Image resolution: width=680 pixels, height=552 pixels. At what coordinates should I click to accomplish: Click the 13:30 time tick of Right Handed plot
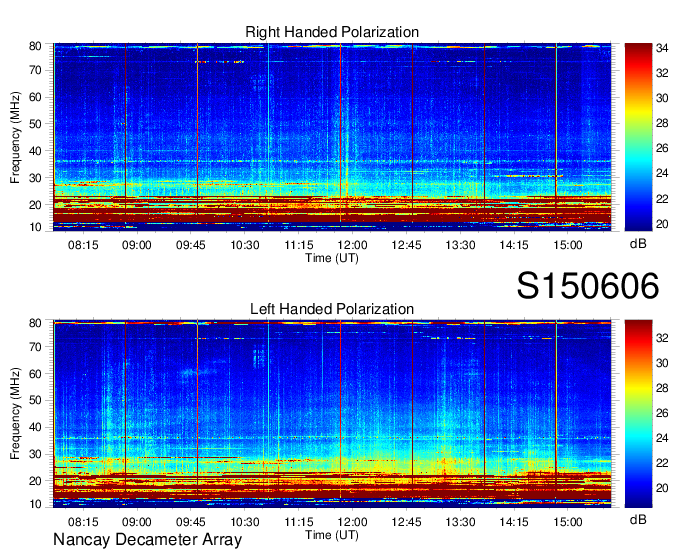click(x=461, y=245)
